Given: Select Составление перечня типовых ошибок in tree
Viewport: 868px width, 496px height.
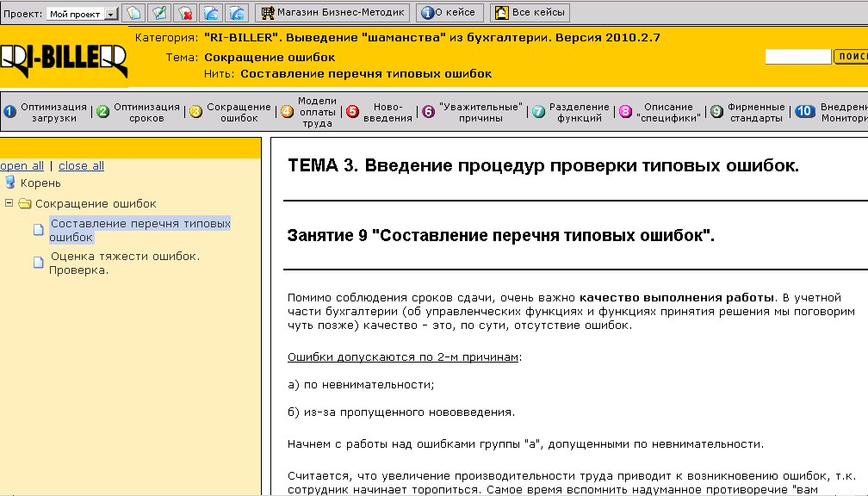Looking at the screenshot, I should pos(139,230).
